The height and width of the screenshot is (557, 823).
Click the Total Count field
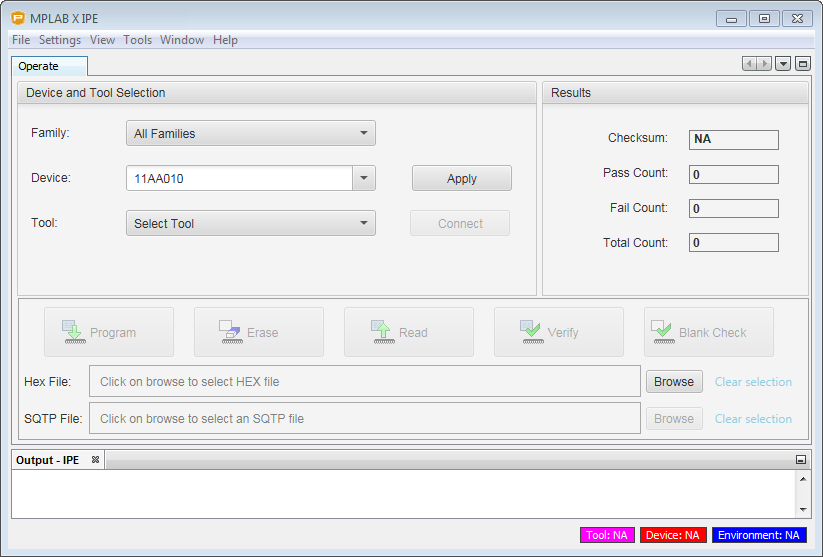pyautogui.click(x=733, y=243)
